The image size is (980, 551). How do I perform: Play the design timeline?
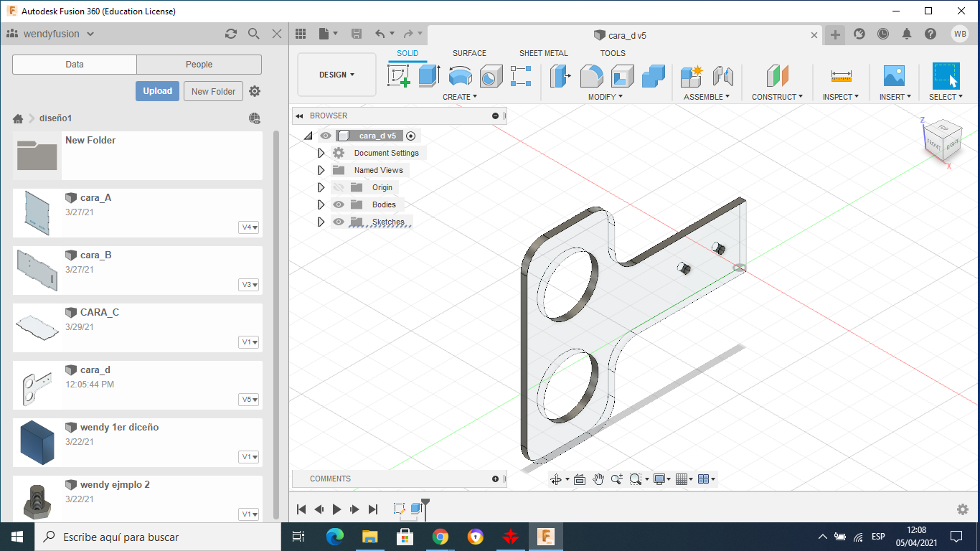tap(337, 509)
